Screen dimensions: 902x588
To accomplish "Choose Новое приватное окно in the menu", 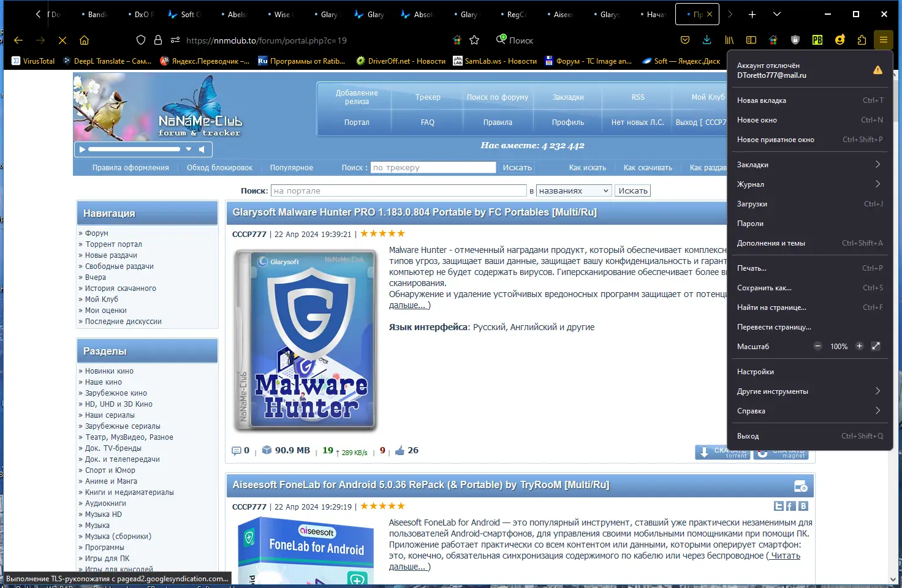I will click(809, 140).
